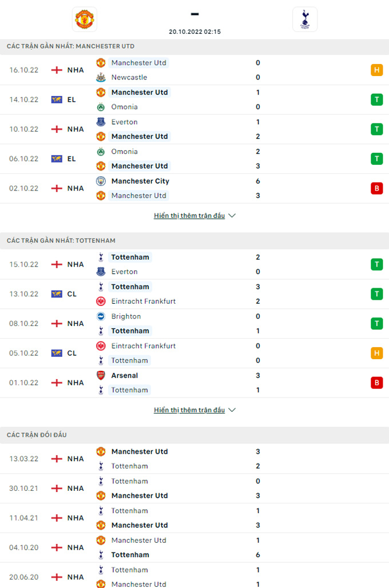Screen dimensions: 389x588
Task: Click the green T badge for Tottenham–Everton match
Action: coord(376,264)
